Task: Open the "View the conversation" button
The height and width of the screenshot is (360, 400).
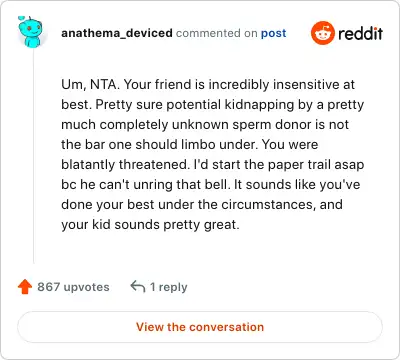Action: [x=200, y=327]
